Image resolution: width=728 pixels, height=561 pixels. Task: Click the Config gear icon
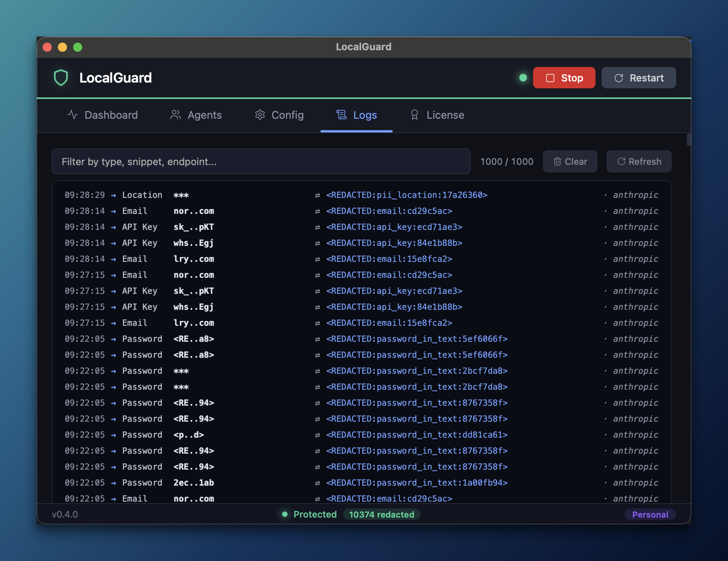[260, 115]
